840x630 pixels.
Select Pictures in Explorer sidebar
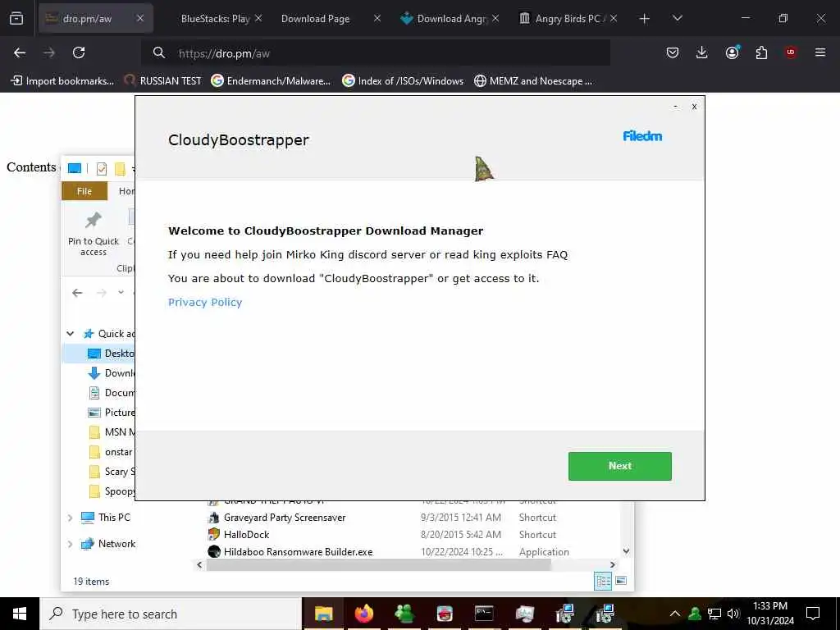pyautogui.click(x=111, y=413)
